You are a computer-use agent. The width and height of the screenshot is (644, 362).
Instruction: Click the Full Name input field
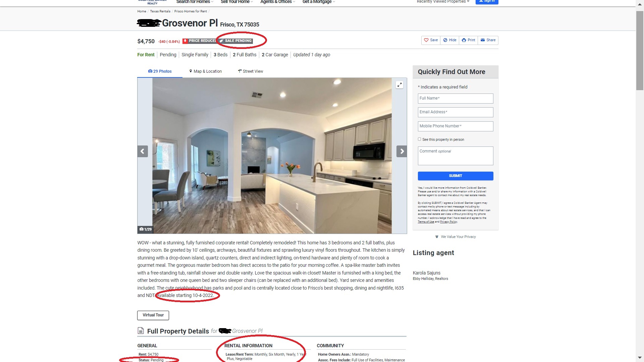[x=455, y=98]
